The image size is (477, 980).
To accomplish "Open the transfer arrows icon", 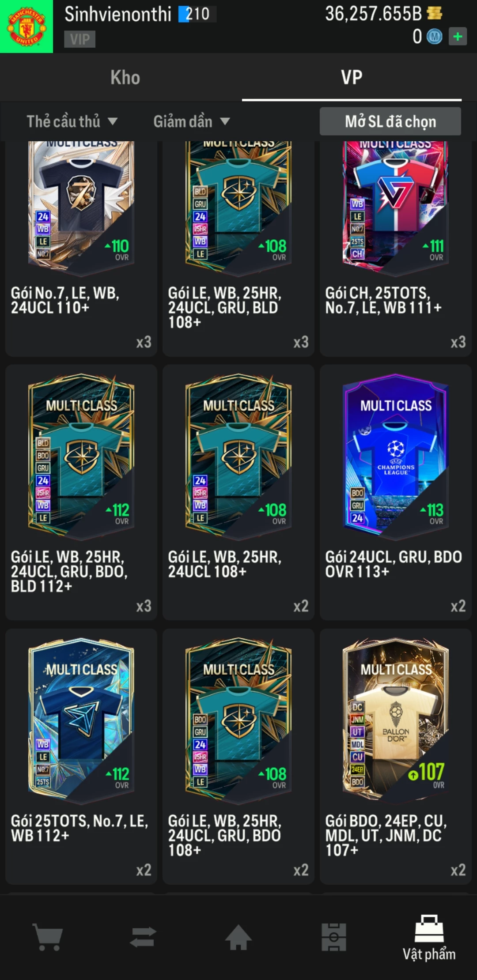I will [143, 937].
